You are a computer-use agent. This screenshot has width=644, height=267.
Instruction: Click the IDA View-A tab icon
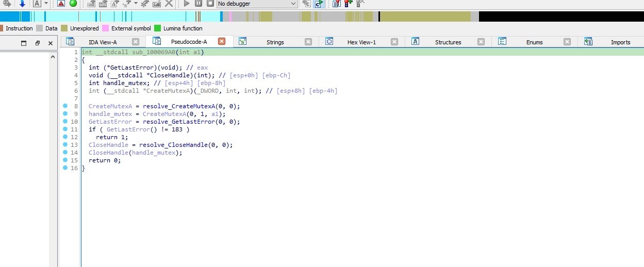[x=70, y=42]
